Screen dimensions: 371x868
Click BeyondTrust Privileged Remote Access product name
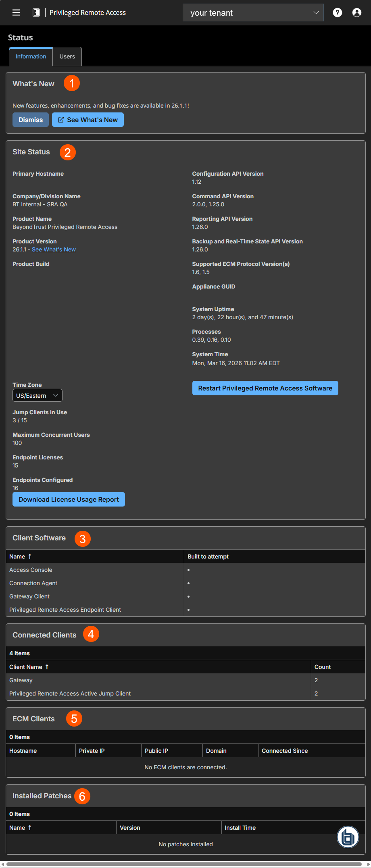[x=65, y=227]
